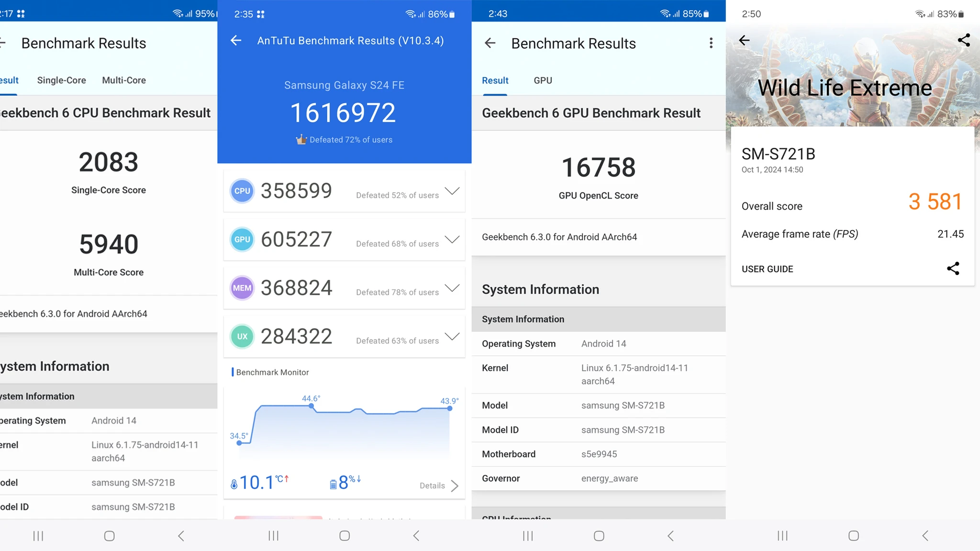Tap the battery icon next to 8%
This screenshot has height=551, width=980.
[333, 485]
